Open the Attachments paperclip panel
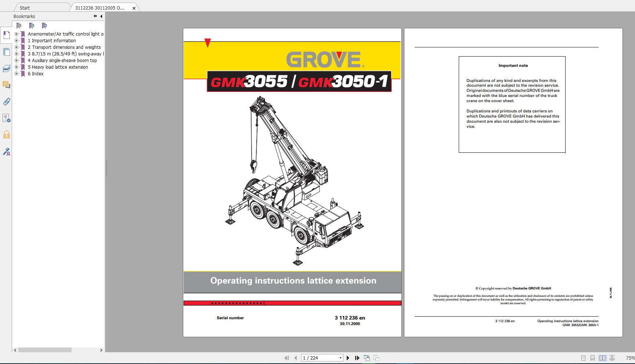This screenshot has height=364, width=635. [6, 102]
